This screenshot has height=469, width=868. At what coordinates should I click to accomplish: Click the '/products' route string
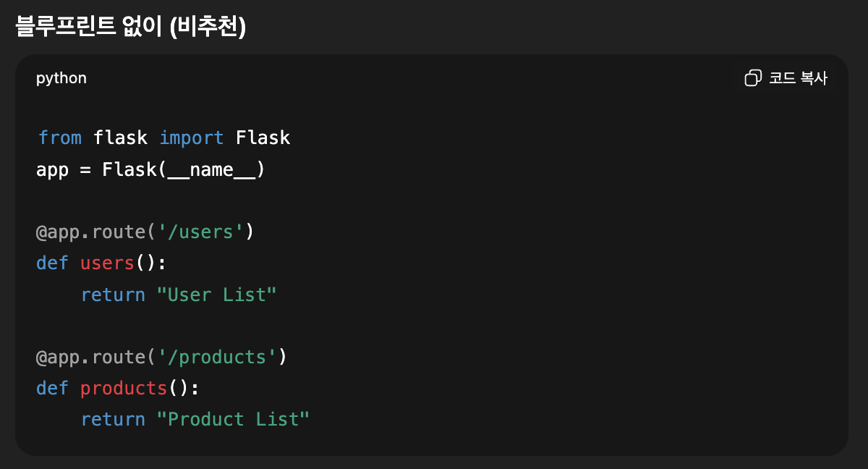pos(217,357)
